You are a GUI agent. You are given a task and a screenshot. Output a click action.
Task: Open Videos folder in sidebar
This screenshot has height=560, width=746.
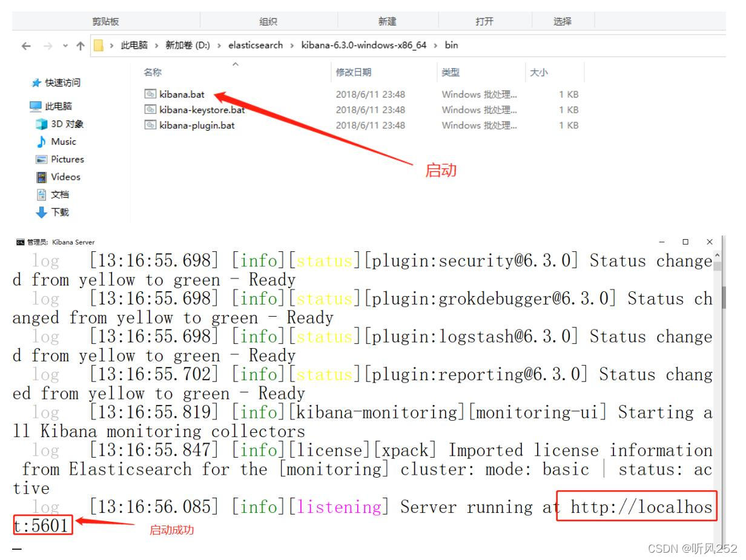click(65, 177)
